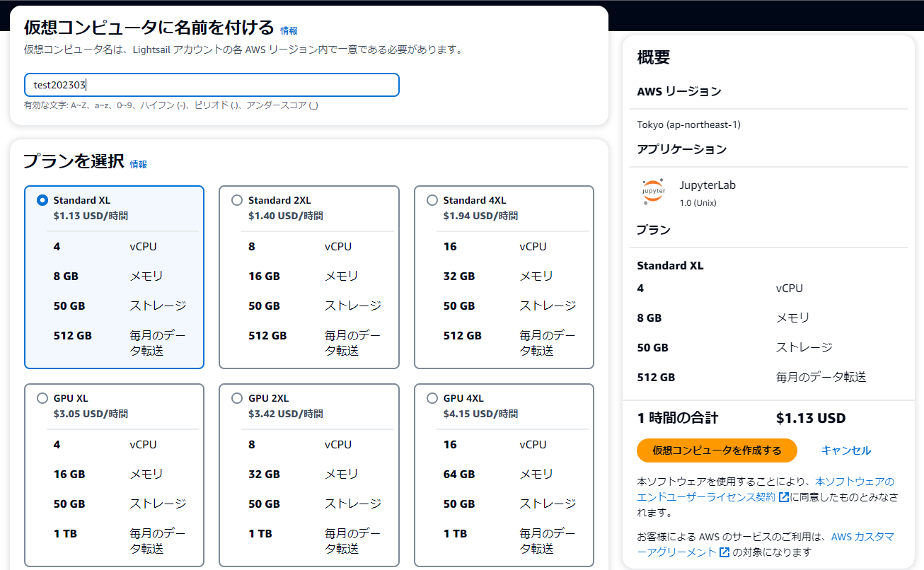Select the Standard XL plan radio button
The height and width of the screenshot is (570, 924).
click(x=42, y=200)
